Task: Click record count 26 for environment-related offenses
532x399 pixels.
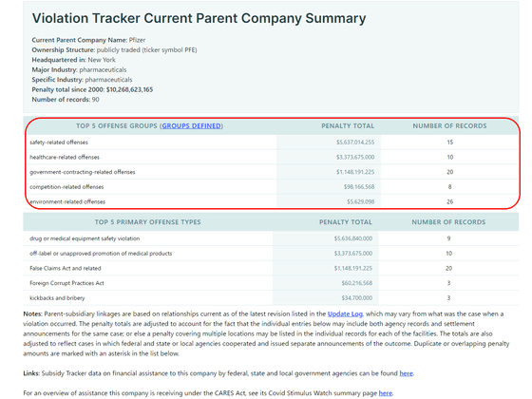Action: pyautogui.click(x=450, y=201)
